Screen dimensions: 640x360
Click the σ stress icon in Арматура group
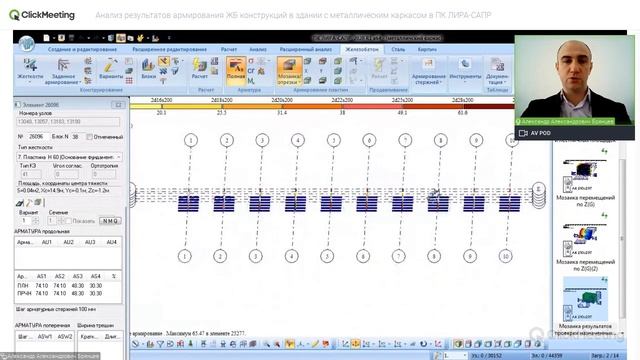[251, 61]
